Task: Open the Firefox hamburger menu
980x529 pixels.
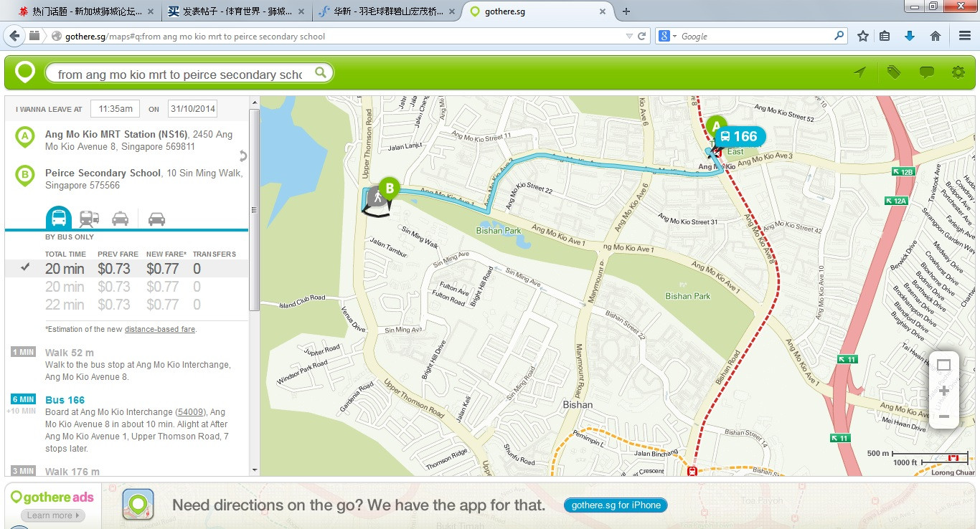Action: (x=964, y=36)
